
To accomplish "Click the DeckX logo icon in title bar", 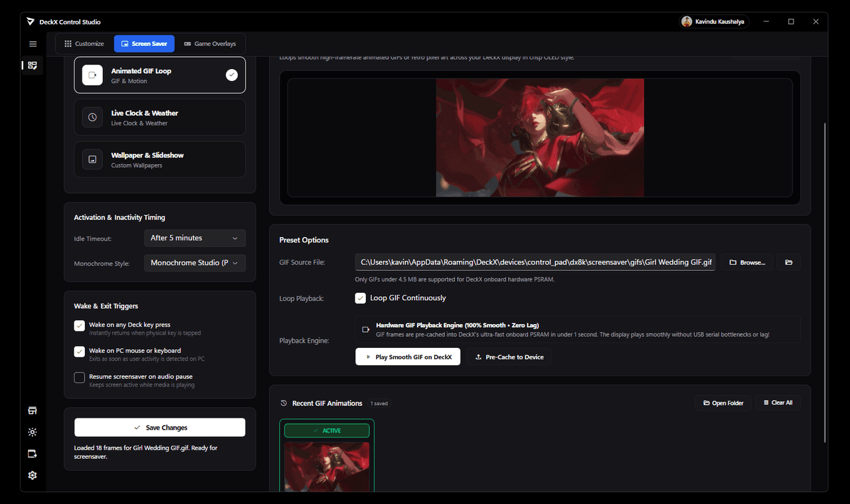I will [x=31, y=22].
